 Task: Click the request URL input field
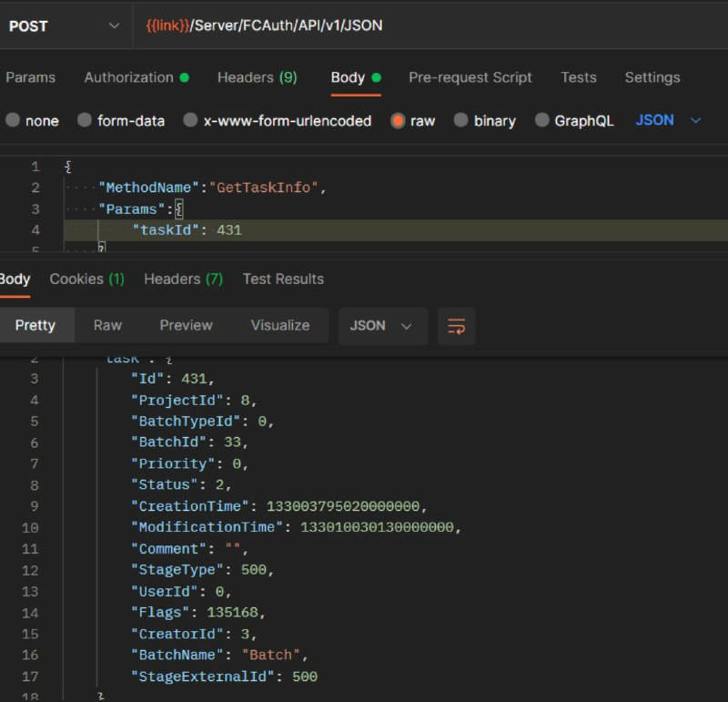click(430, 25)
